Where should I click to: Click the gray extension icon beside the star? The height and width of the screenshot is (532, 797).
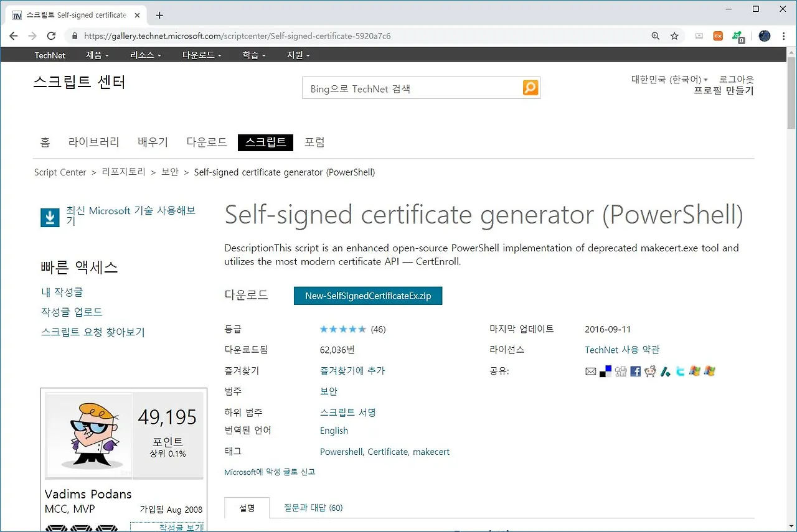coord(699,36)
